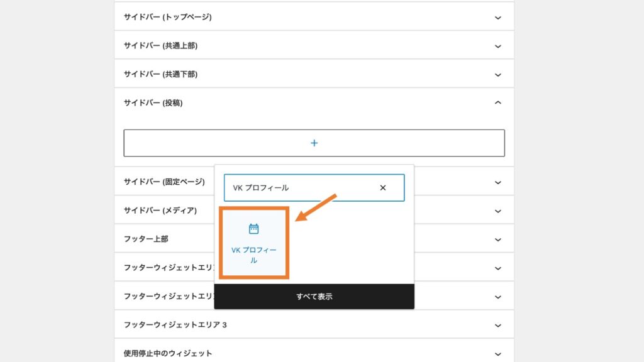
Task: Open the 使用停止中のウィジェット section
Action: [497, 353]
